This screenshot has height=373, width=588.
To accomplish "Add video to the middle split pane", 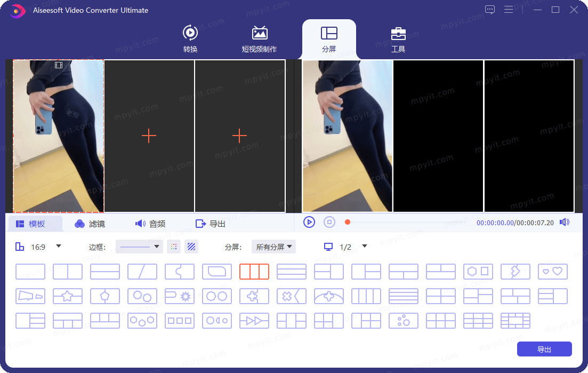I will 149,136.
